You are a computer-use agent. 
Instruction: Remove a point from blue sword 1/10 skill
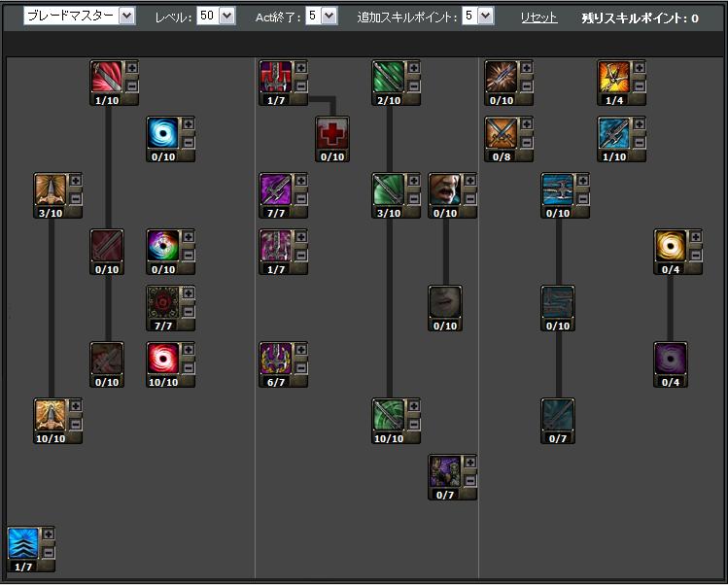coord(640,142)
